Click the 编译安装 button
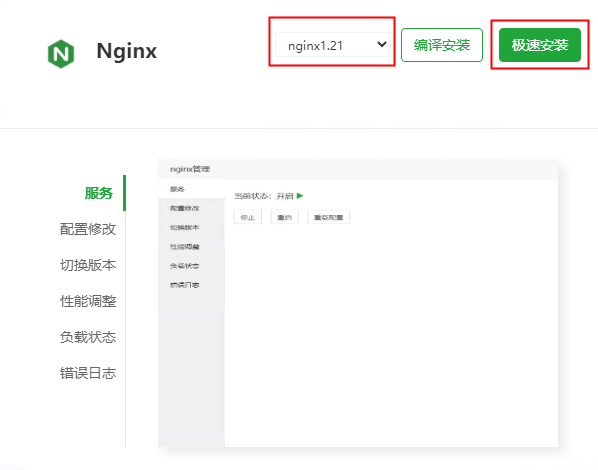The width and height of the screenshot is (598, 470). pyautogui.click(x=442, y=45)
